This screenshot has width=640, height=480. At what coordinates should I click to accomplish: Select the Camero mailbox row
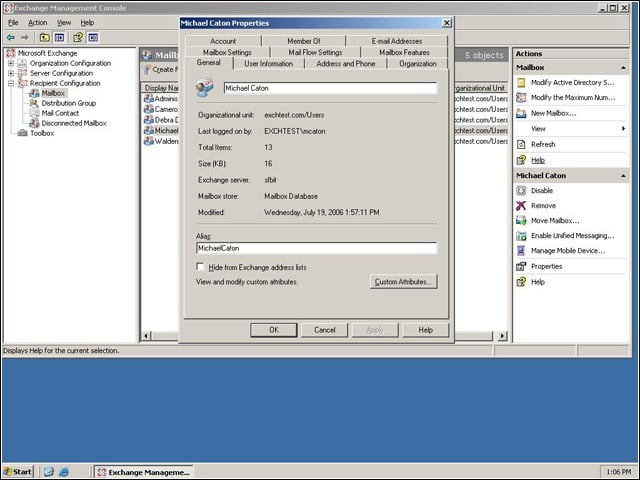point(161,109)
